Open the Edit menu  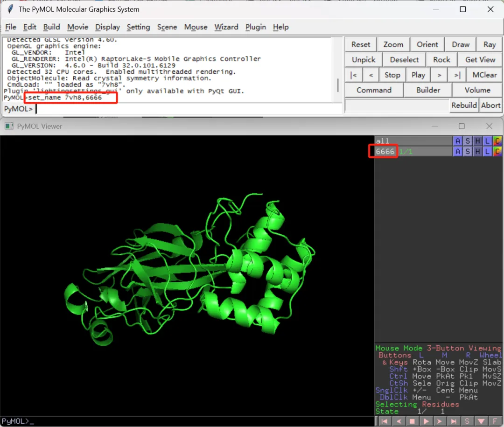tap(29, 27)
